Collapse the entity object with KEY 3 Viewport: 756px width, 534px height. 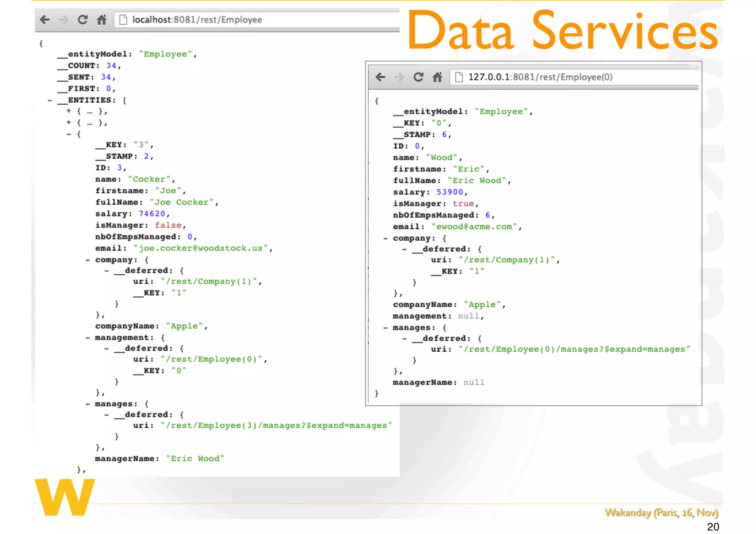[x=69, y=134]
